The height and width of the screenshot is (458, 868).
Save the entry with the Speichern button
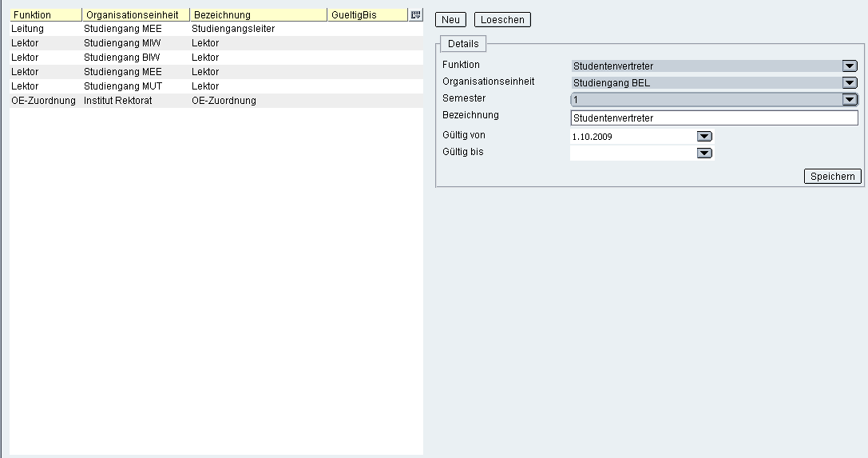[832, 177]
